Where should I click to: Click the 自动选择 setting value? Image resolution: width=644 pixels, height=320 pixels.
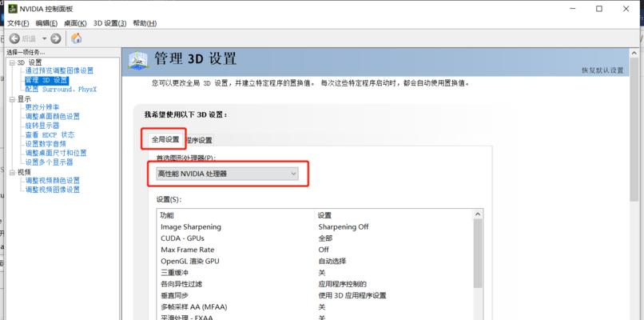(332, 261)
